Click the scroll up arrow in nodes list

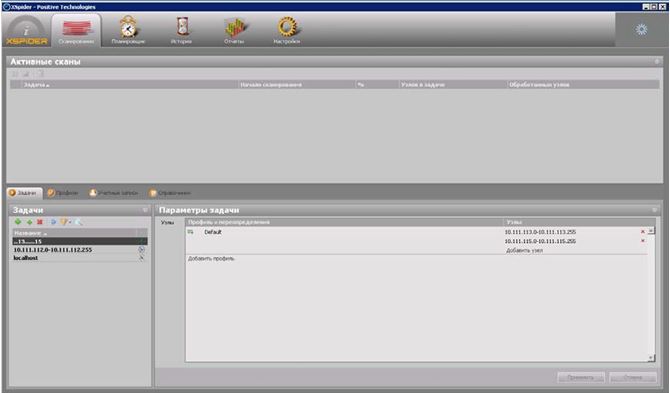pyautogui.click(x=651, y=231)
